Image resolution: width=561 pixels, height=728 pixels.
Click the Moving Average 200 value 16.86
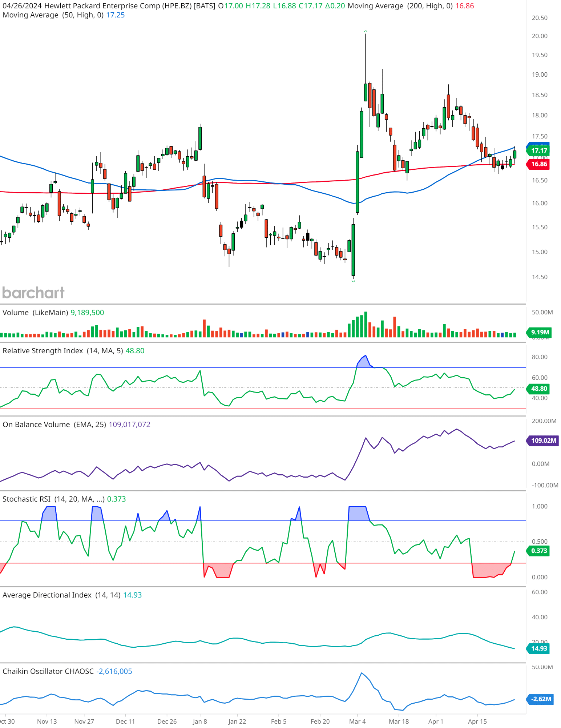(464, 6)
